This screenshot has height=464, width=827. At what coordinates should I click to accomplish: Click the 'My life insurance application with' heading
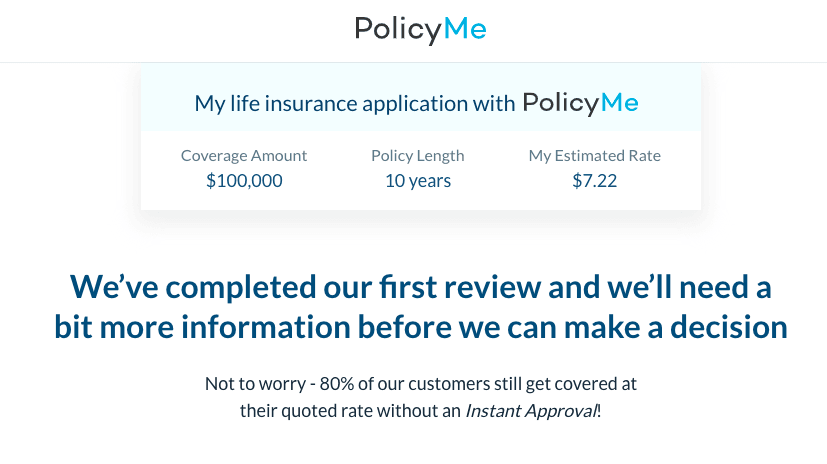[354, 103]
